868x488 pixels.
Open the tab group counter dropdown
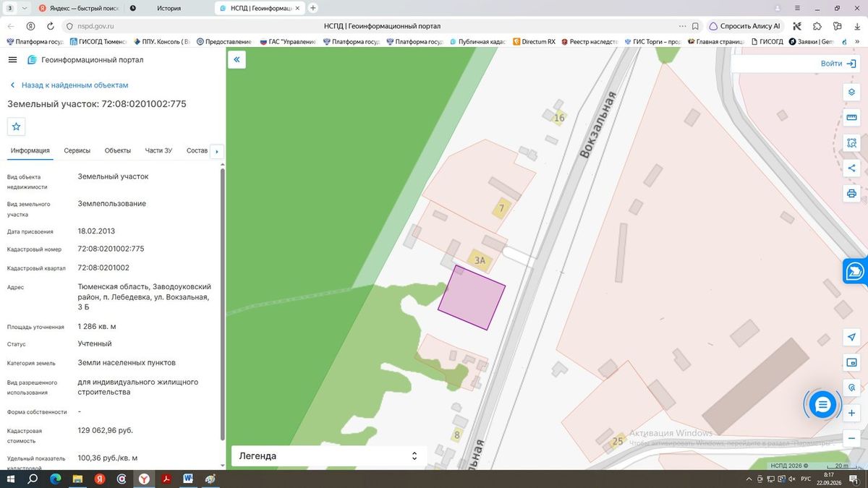click(17, 8)
